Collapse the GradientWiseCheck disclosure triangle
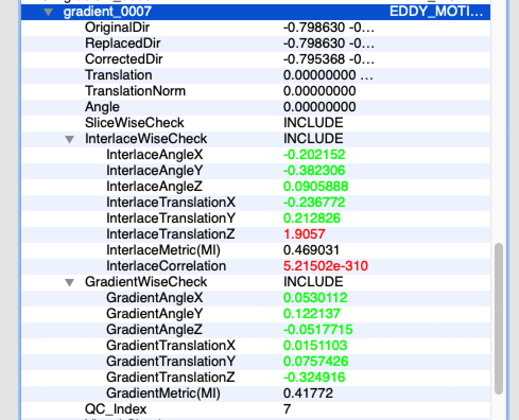 70,283
